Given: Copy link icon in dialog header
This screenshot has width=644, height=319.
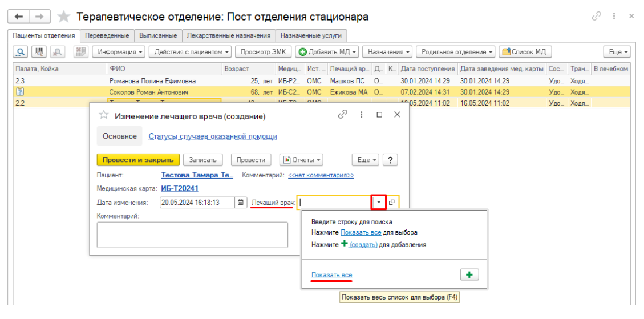Looking at the screenshot, I should coord(343,115).
